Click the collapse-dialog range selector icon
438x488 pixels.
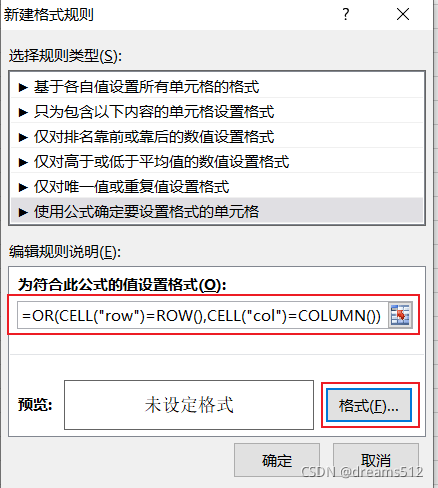[400, 315]
